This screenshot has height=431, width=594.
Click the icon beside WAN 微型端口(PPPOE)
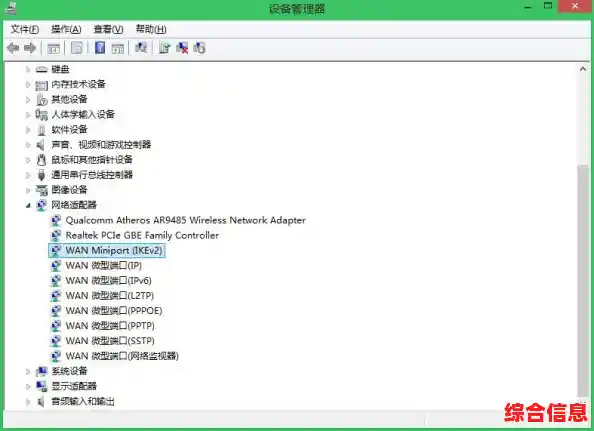[56, 311]
